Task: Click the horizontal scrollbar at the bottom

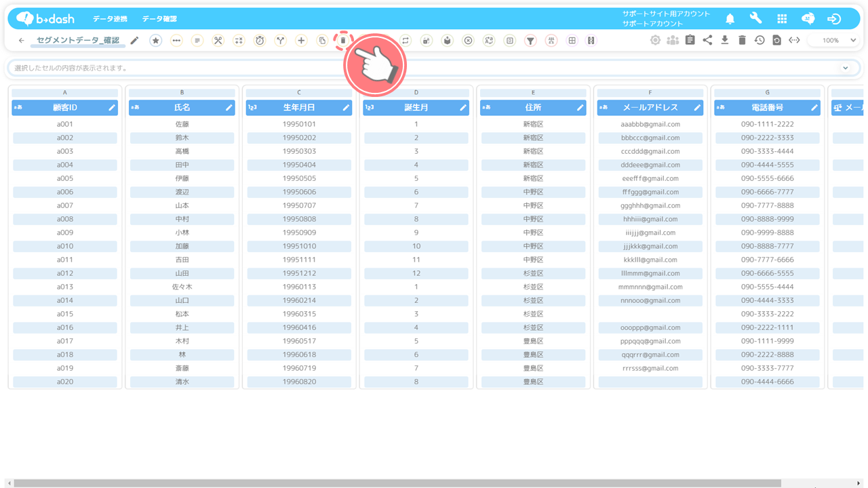Action: click(x=397, y=483)
